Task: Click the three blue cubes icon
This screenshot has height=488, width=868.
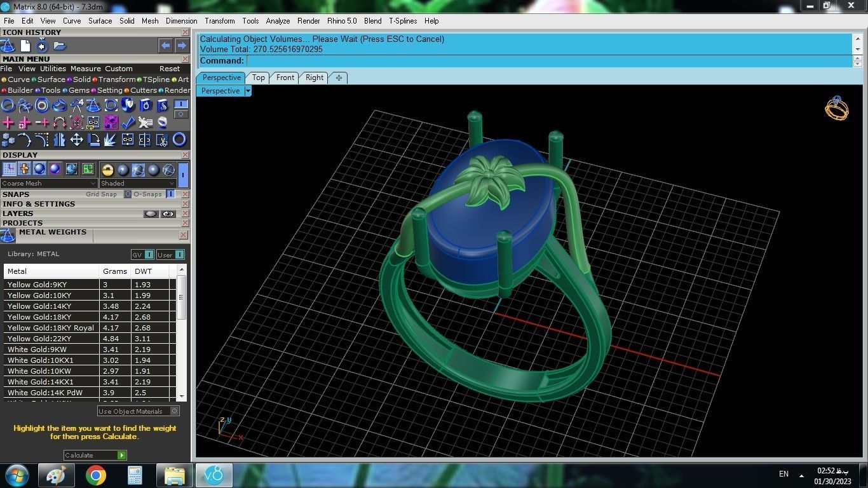Action: [8, 140]
